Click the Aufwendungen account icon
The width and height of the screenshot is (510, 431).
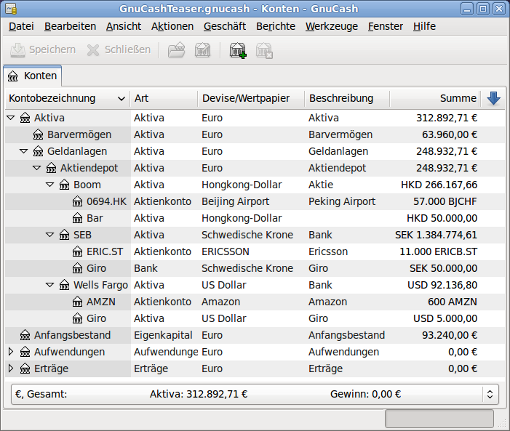25,352
